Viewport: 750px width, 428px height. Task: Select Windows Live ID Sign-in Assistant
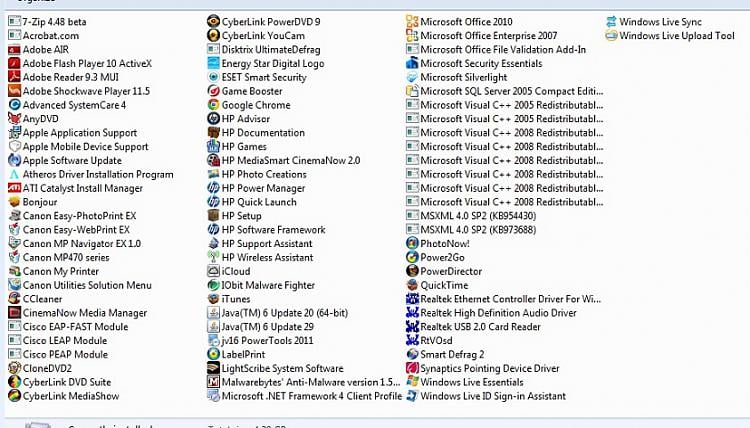pyautogui.click(x=486, y=396)
